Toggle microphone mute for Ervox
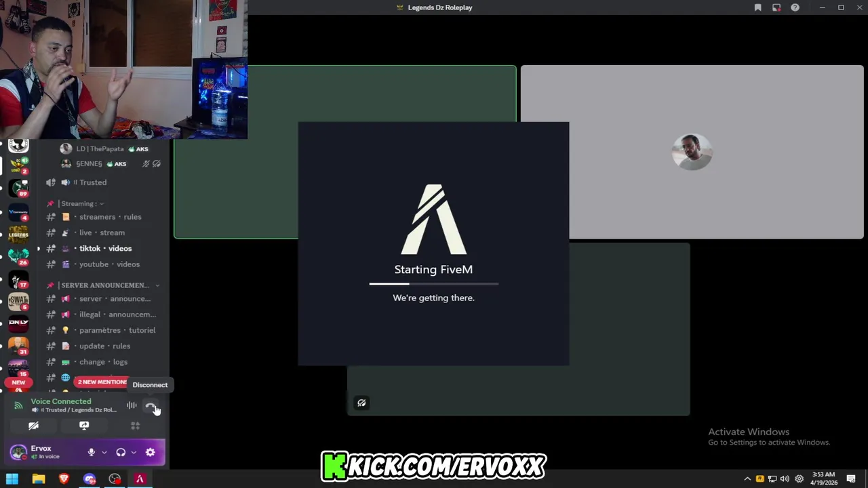Screen dimensions: 868x488 91,452
